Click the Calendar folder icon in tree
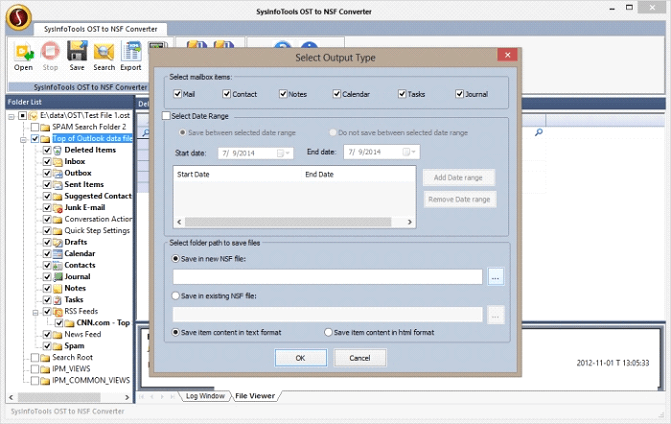 57,254
